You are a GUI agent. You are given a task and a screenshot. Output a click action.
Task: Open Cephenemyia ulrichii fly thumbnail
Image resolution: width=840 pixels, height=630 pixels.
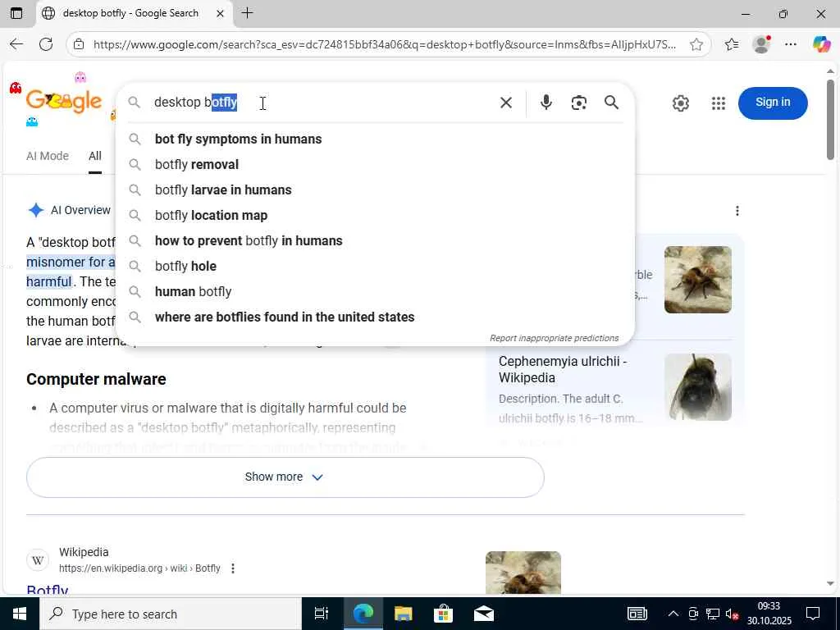click(x=697, y=387)
